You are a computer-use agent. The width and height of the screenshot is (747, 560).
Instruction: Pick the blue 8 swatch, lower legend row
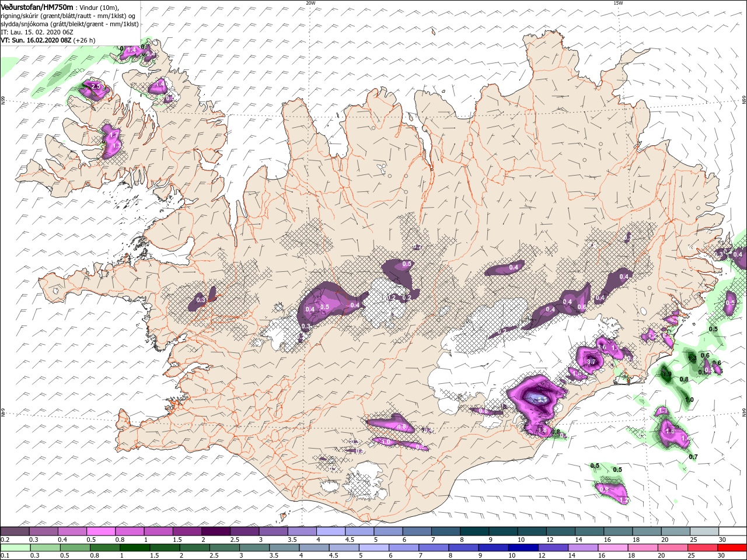[x=463, y=548]
